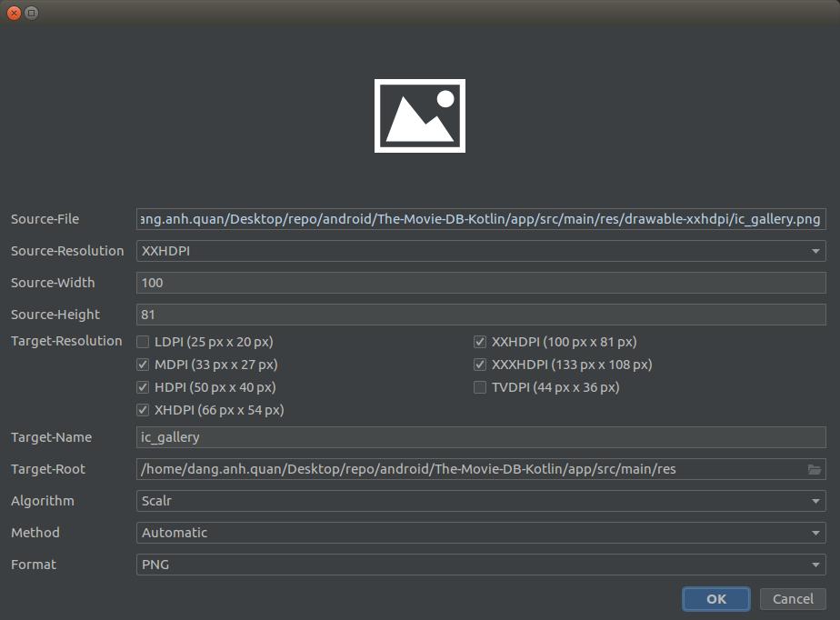Click the Format label
This screenshot has height=620, width=840.
click(34, 565)
